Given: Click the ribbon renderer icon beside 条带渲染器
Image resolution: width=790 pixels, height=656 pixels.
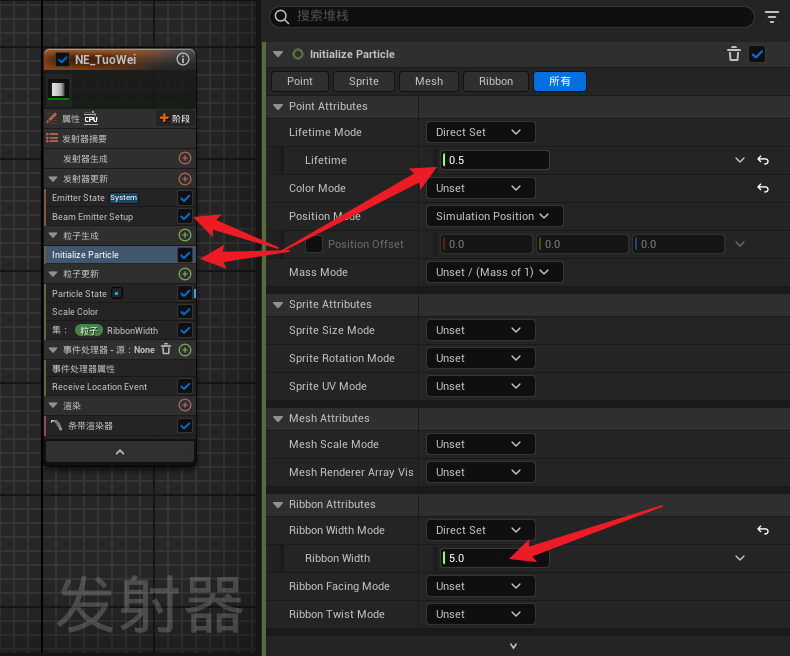Looking at the screenshot, I should click(x=56, y=426).
